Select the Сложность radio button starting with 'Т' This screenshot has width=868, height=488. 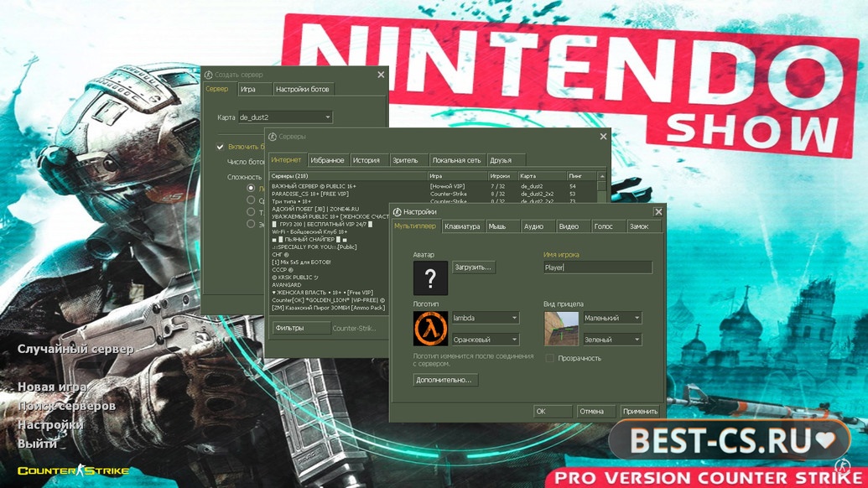click(251, 212)
